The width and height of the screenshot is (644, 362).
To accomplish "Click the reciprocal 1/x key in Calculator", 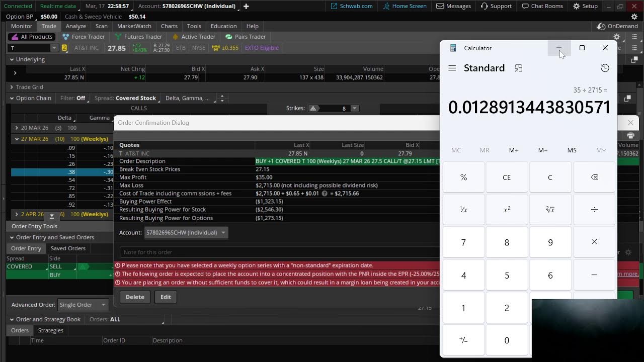I will click(x=463, y=210).
